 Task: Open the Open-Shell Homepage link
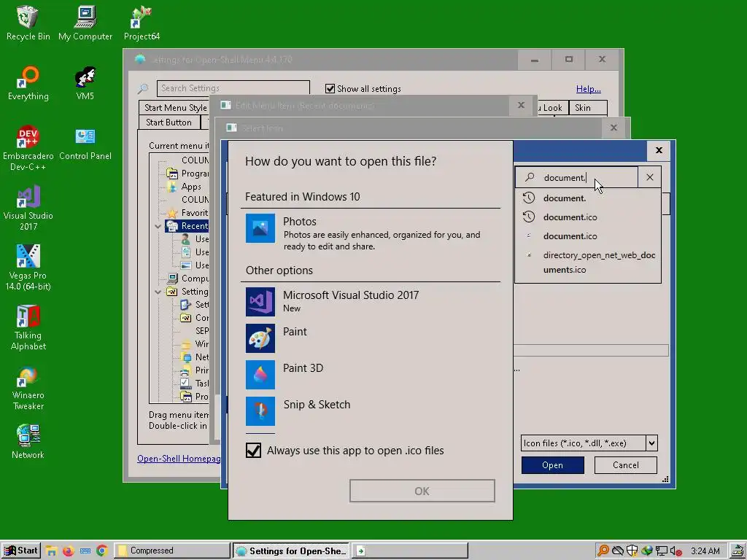point(179,458)
